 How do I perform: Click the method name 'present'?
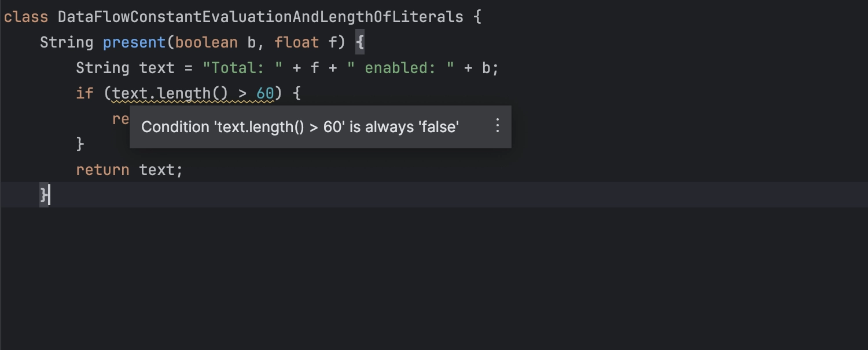(134, 42)
